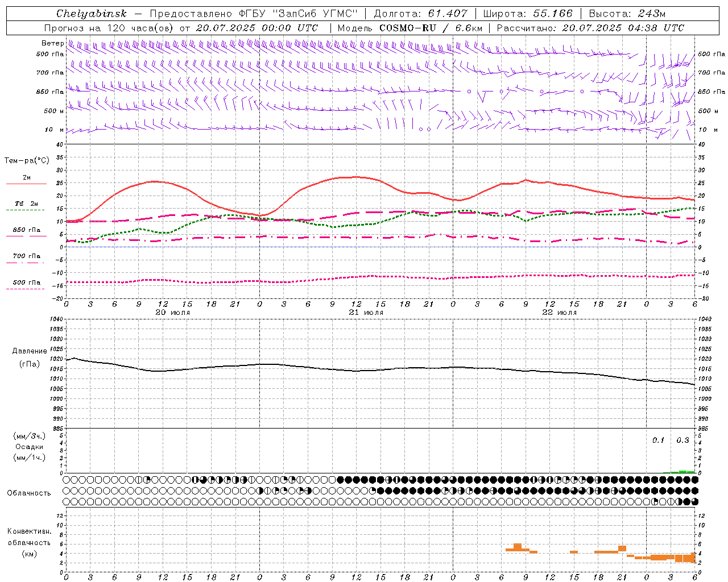Click the 'Тем-ра(°C)' temperature panel label

pos(27,161)
